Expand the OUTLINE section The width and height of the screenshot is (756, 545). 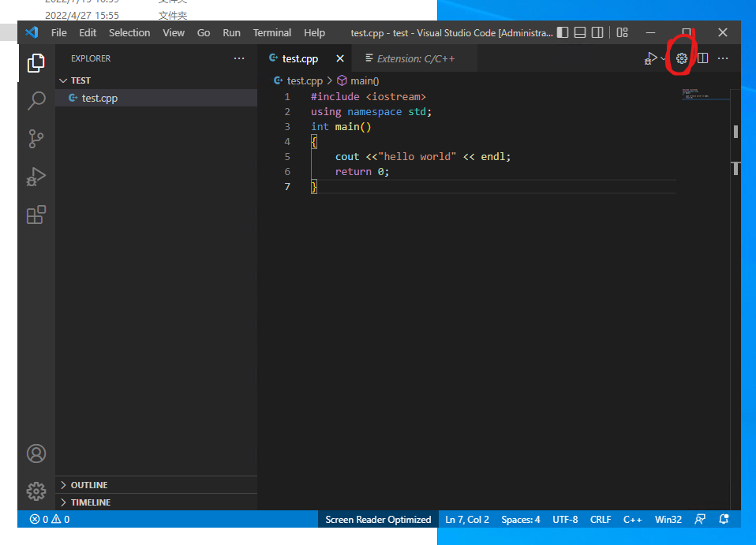89,485
